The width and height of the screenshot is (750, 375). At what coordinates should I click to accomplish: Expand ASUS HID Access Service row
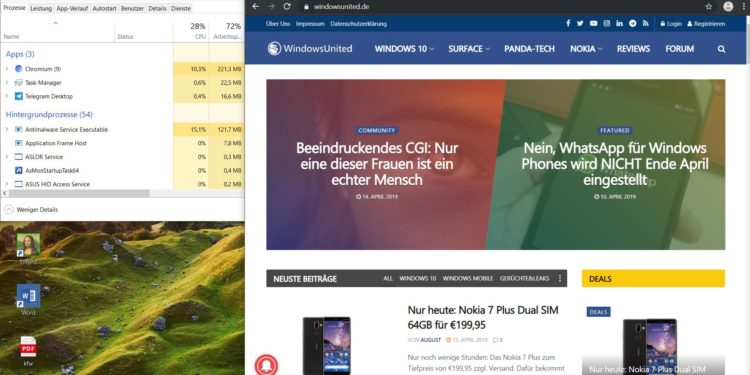pos(7,184)
